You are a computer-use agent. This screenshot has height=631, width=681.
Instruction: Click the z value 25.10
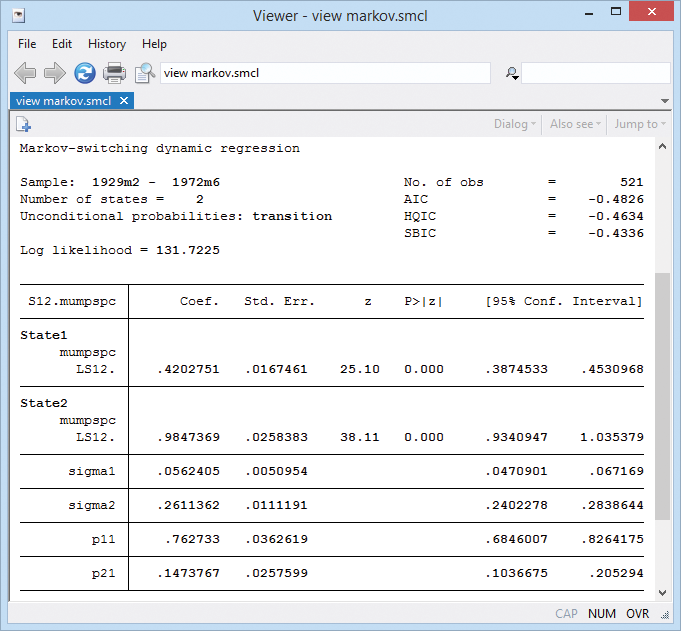click(360, 370)
